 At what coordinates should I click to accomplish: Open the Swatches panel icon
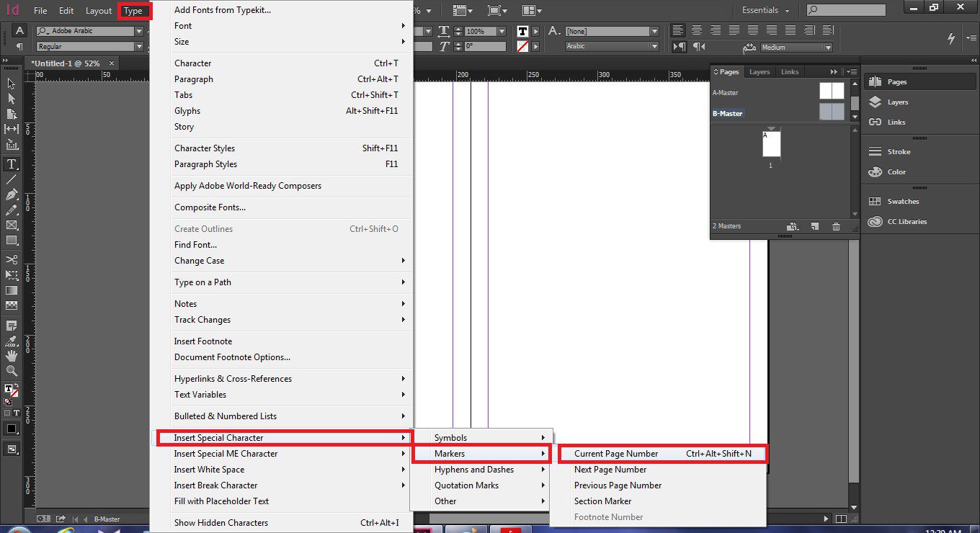pos(894,202)
